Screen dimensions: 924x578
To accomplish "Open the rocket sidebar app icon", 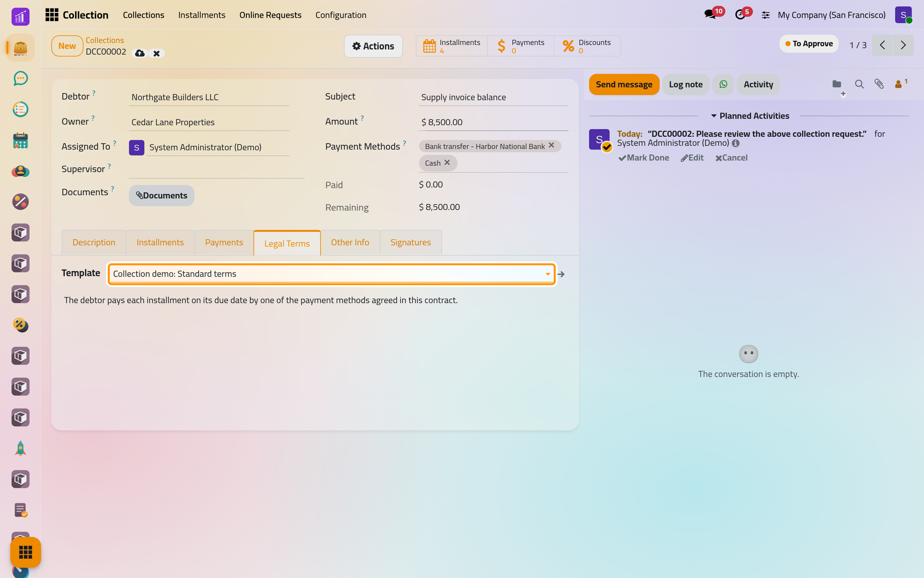I will [20, 448].
